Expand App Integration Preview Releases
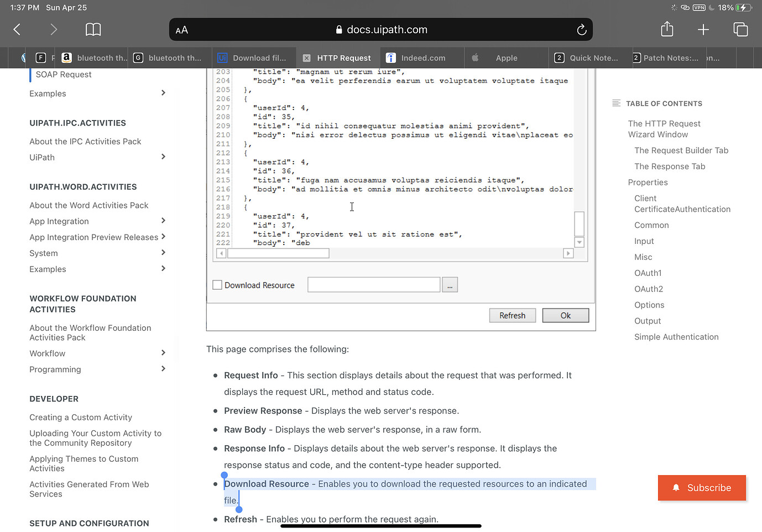Viewport: 762px width, 532px height. [x=163, y=237]
